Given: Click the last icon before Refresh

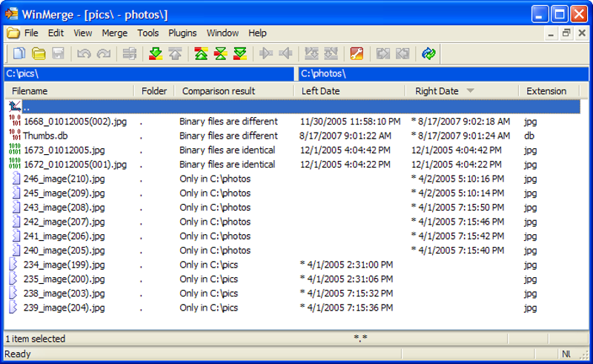Looking at the screenshot, I should tap(402, 53).
